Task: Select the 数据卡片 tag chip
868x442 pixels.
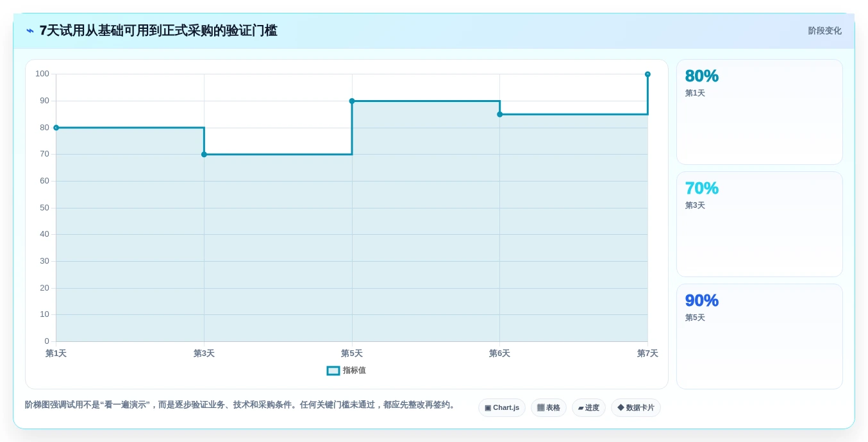Action: coord(636,408)
